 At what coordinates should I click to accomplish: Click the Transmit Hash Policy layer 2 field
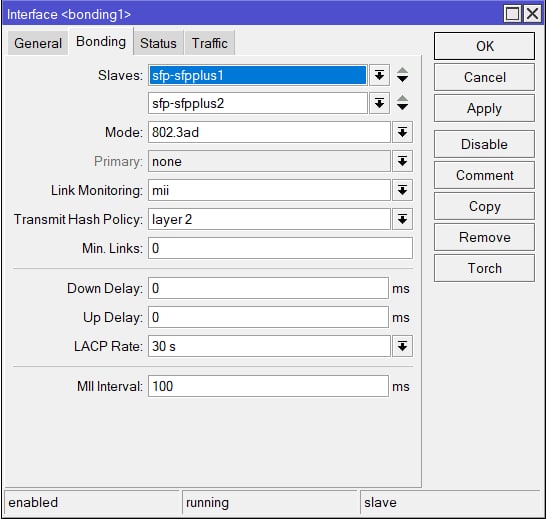pos(269,219)
